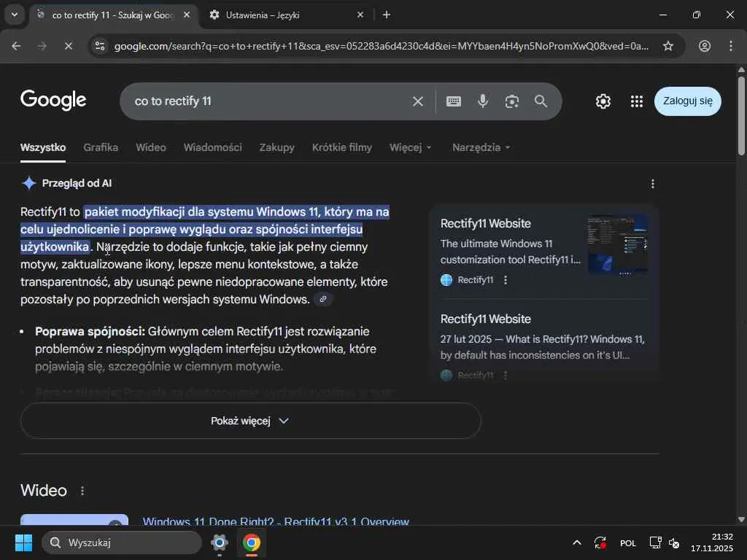This screenshot has width=747, height=560.
Task: Click the muted volume tray icon
Action: pyautogui.click(x=674, y=542)
